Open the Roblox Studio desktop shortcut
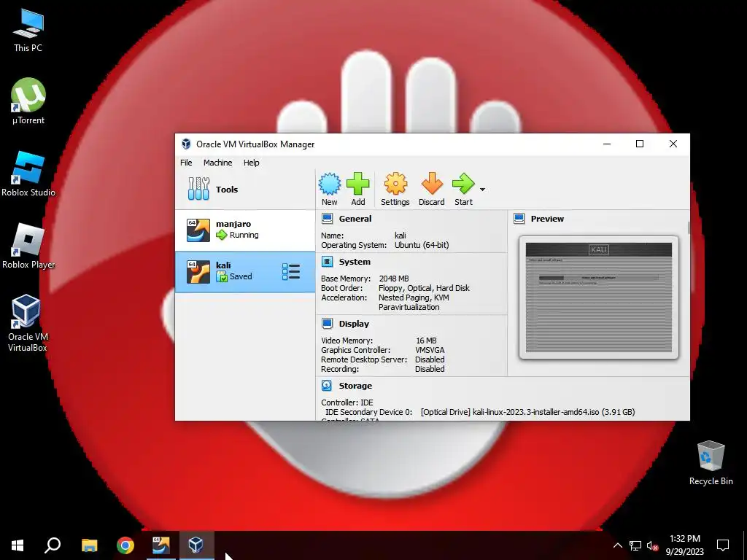 tap(28, 174)
